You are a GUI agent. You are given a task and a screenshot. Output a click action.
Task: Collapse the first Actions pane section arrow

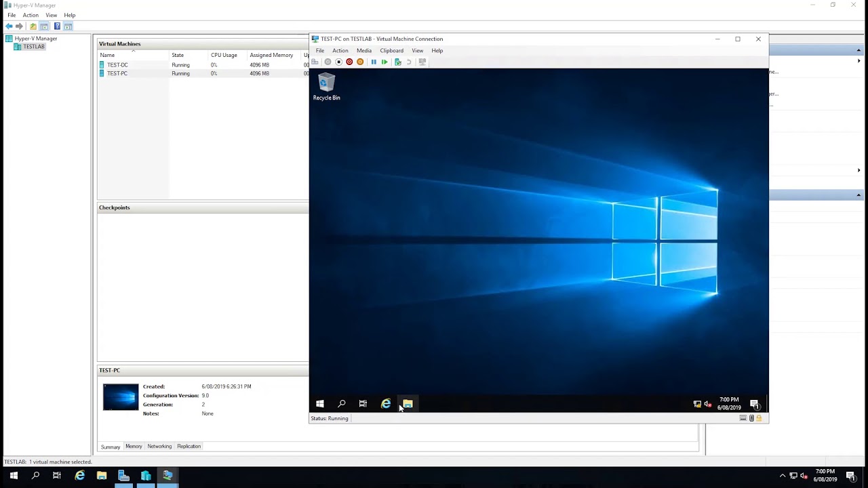pos(859,51)
